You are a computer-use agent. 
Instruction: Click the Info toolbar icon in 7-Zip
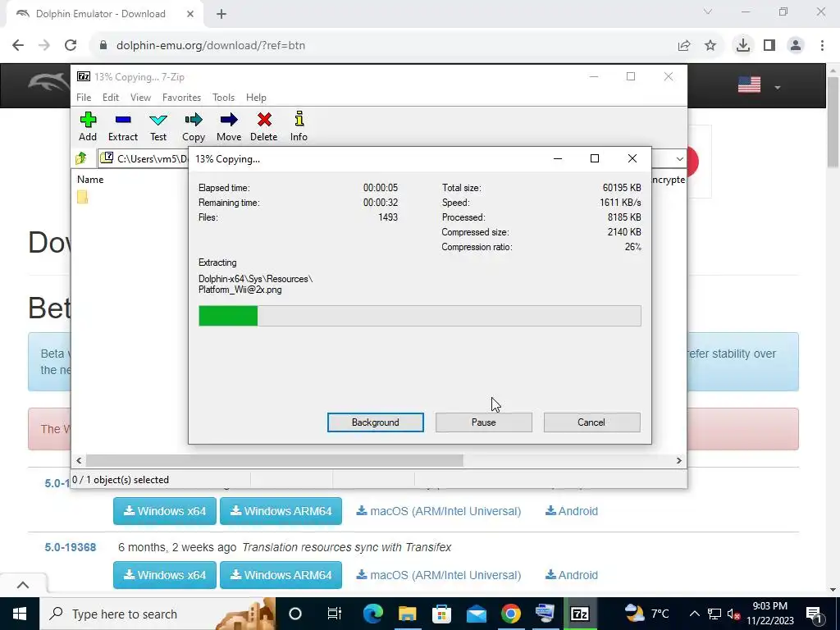(299, 126)
